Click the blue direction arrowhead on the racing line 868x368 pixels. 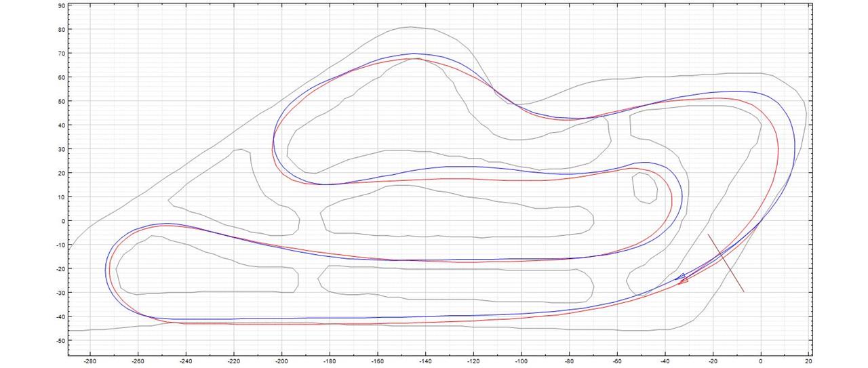point(680,276)
